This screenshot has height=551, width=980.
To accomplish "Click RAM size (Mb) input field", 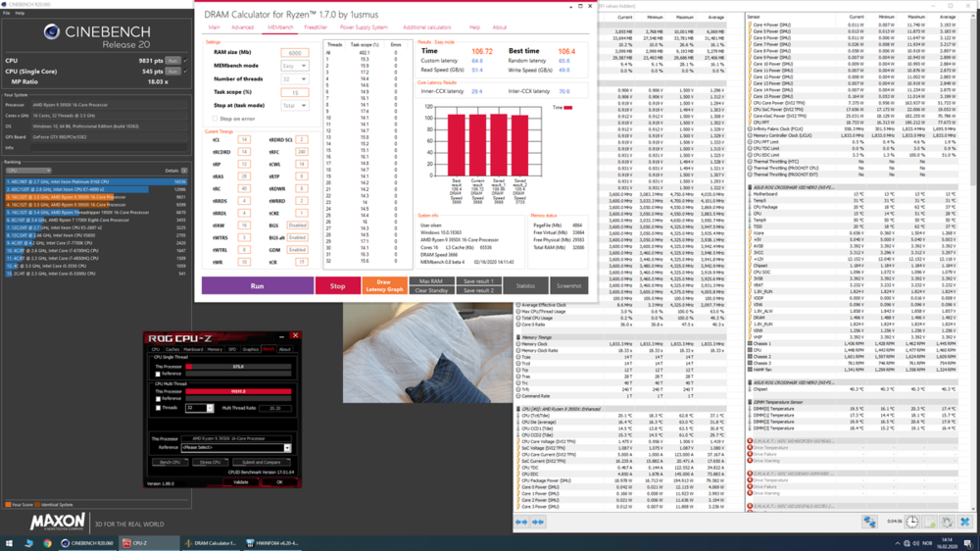I will pyautogui.click(x=294, y=53).
